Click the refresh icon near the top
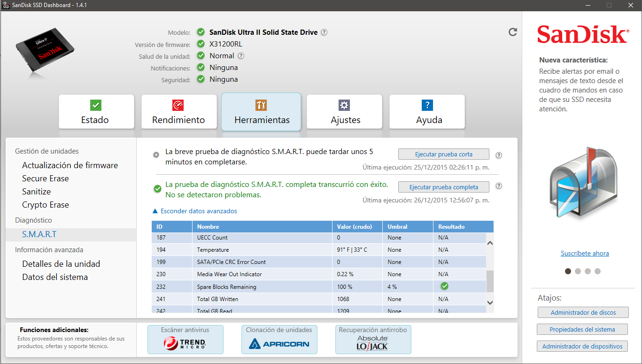Viewport: 642px width, 364px height. coord(513,32)
